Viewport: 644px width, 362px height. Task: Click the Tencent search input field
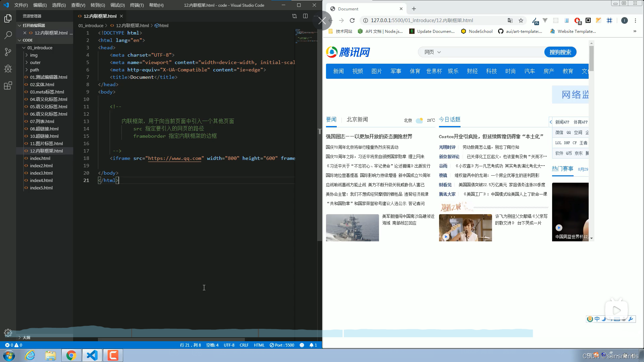point(493,52)
